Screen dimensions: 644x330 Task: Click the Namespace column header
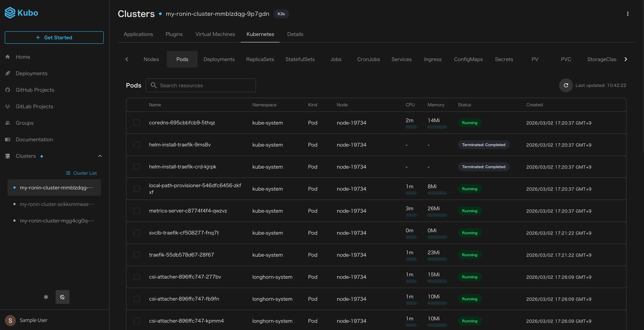click(264, 105)
